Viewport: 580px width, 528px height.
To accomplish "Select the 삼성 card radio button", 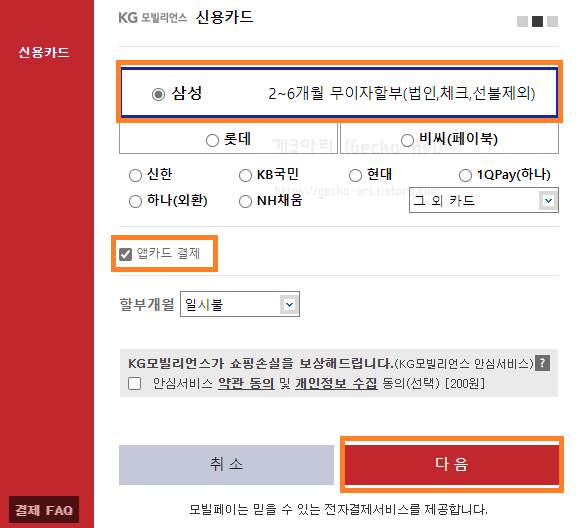I will pos(158,94).
